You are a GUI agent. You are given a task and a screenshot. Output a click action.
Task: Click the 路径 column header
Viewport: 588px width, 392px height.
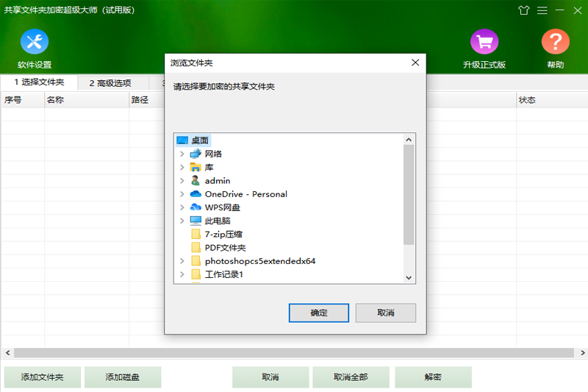[x=146, y=100]
